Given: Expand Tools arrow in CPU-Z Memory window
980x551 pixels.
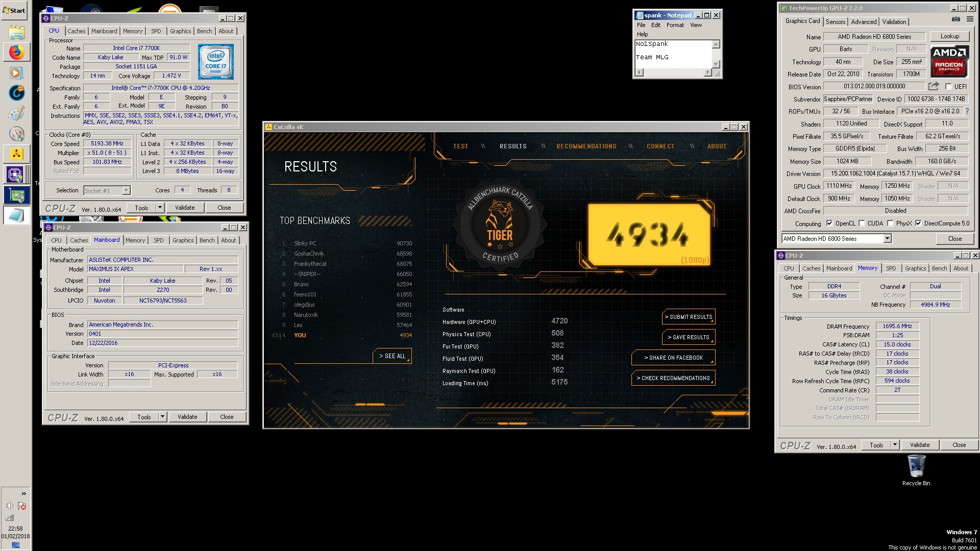Looking at the screenshot, I should [895, 445].
